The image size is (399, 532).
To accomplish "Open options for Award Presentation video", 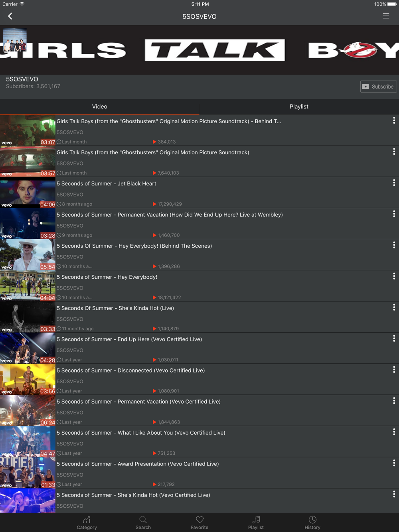I will point(394,463).
